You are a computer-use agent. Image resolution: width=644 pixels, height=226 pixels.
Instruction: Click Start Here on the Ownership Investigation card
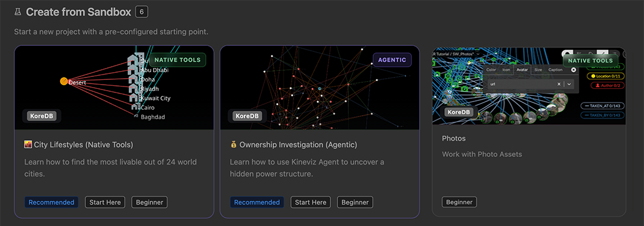coord(311,202)
